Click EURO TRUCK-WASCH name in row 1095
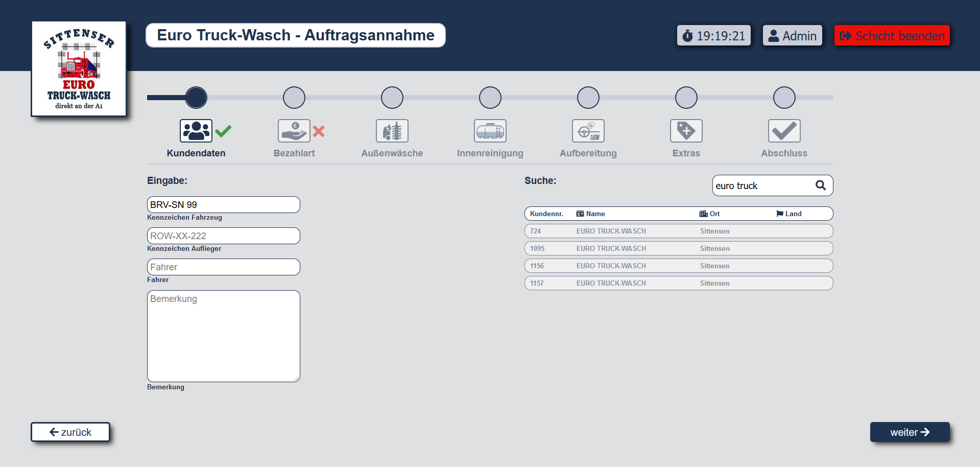The height and width of the screenshot is (467, 980). [611, 248]
